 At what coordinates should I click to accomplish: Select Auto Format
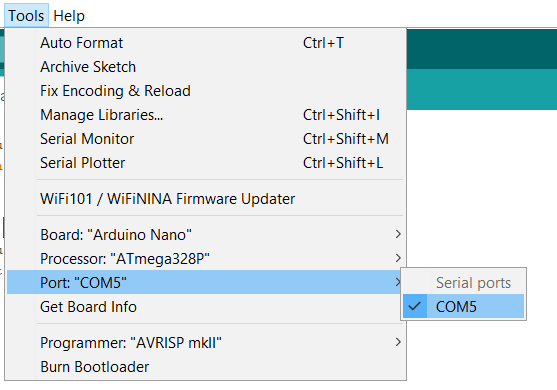(205, 43)
